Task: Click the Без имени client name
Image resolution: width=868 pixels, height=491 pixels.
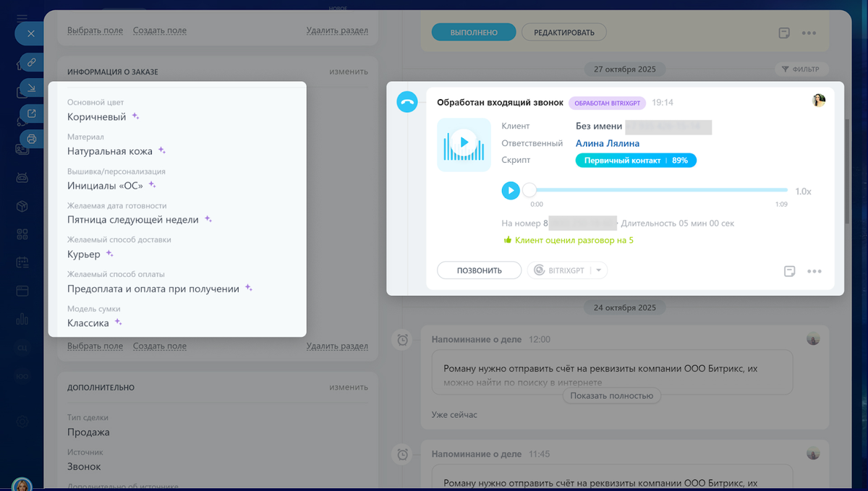Action: 599,127
